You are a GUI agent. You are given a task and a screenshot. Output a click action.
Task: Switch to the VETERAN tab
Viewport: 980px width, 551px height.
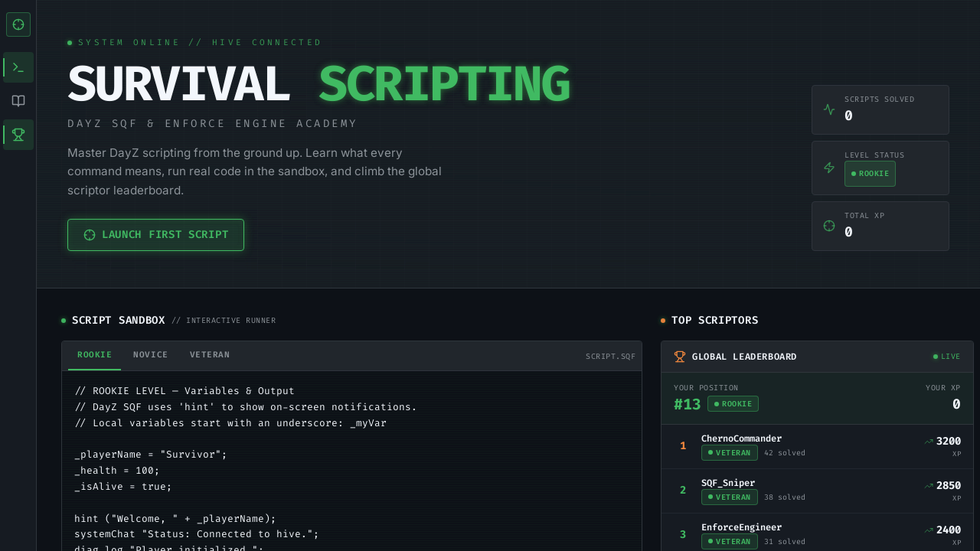coord(210,355)
